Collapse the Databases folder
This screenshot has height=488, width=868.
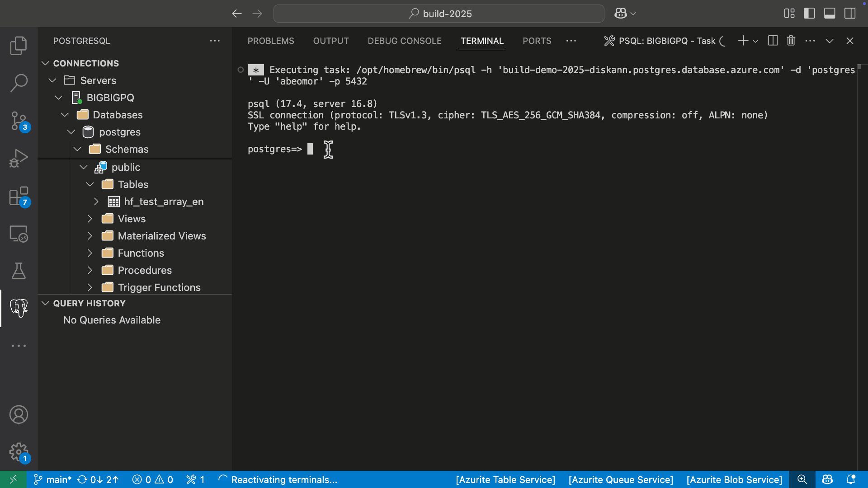[x=65, y=115]
